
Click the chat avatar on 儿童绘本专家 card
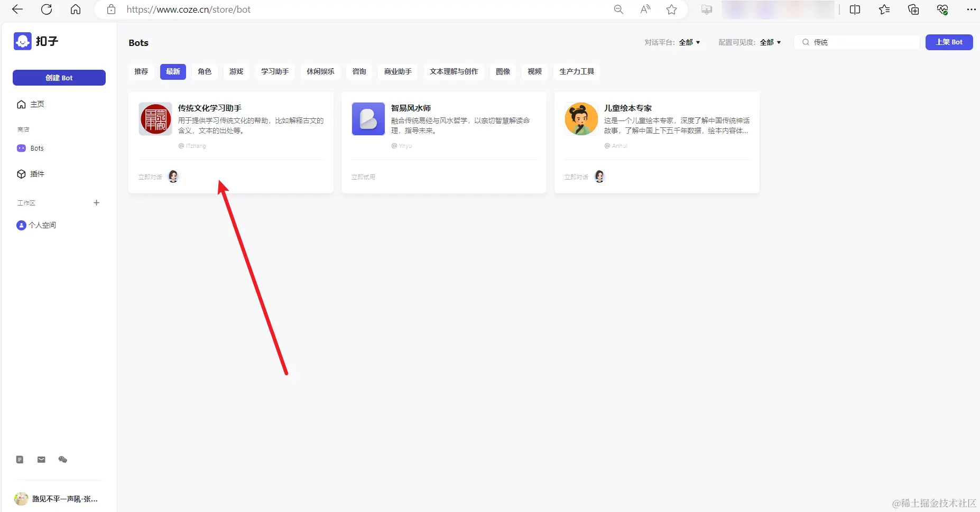point(599,176)
